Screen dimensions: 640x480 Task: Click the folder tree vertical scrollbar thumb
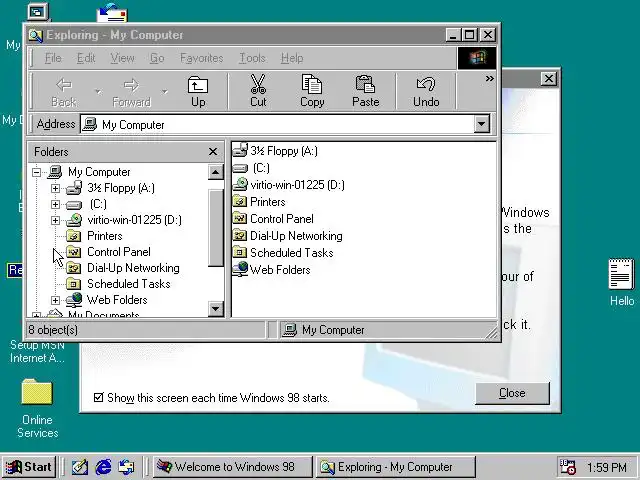point(215,227)
